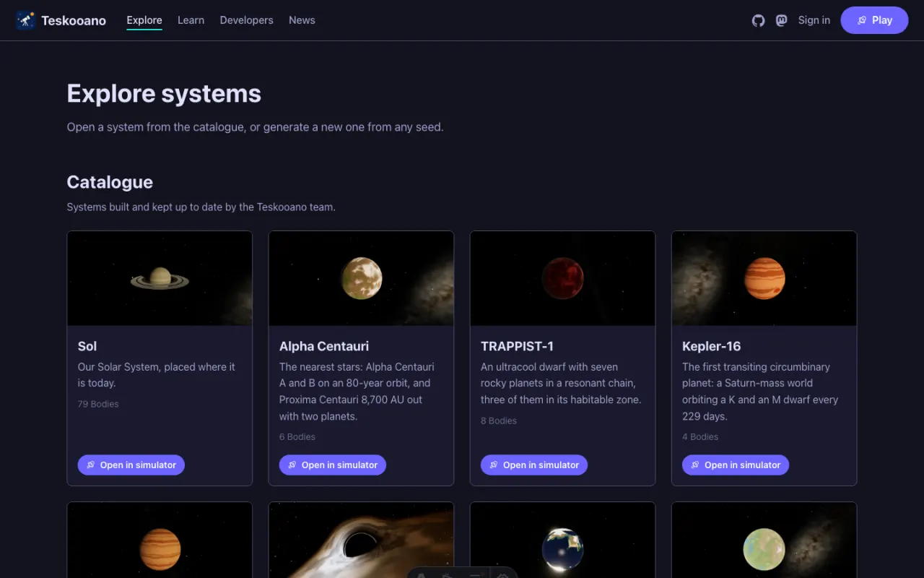Launch the simulator with the Play button
Screen dimensions: 924x578
tap(874, 20)
